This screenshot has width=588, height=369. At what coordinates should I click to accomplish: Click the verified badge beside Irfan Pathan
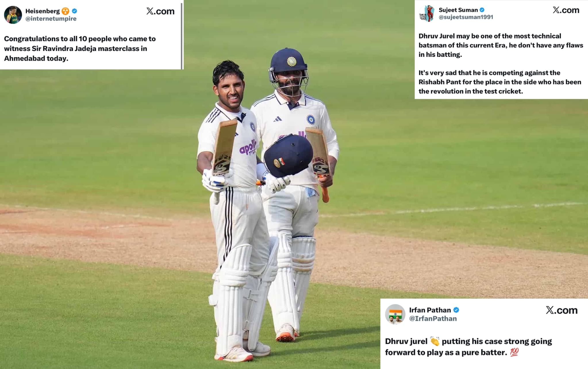[456, 310]
